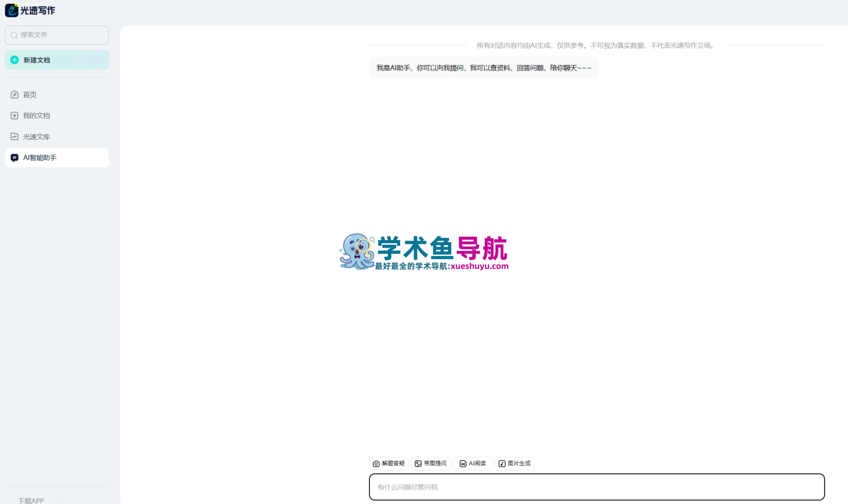Choose the 解题答疑 quick action
848x504 pixels.
(x=389, y=464)
